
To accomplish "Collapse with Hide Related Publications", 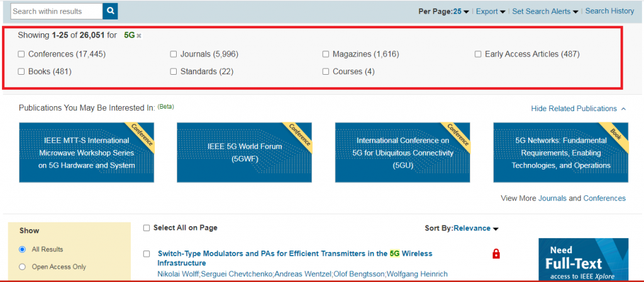I will [x=579, y=109].
